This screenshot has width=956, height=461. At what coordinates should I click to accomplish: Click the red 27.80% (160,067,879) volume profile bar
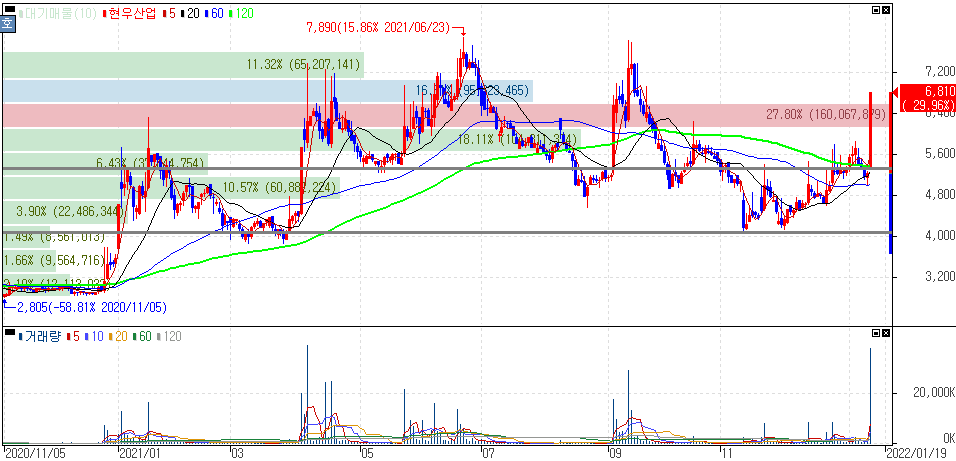click(x=448, y=115)
